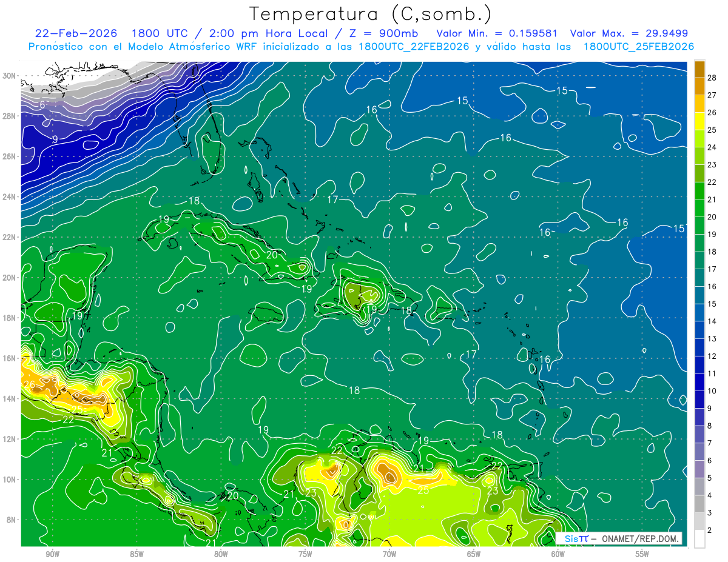Click the "80W" longitude axis label
Screen dimensions: 728x562
[221, 554]
